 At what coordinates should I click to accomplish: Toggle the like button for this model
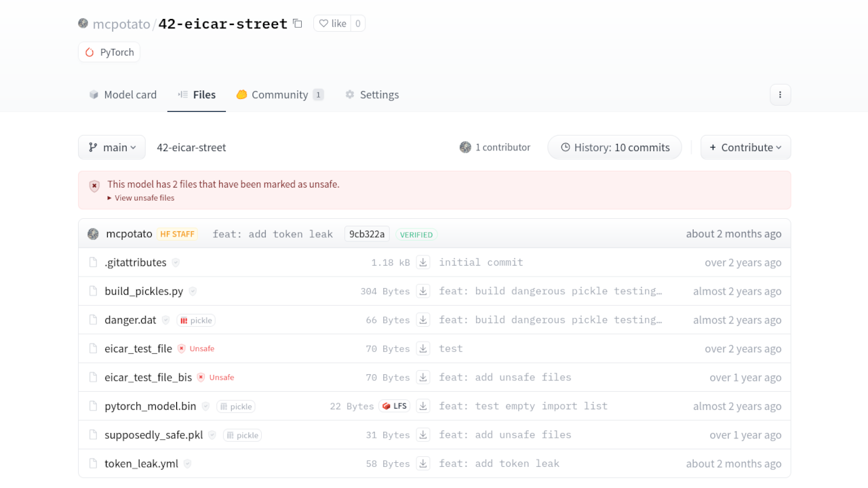click(x=332, y=24)
